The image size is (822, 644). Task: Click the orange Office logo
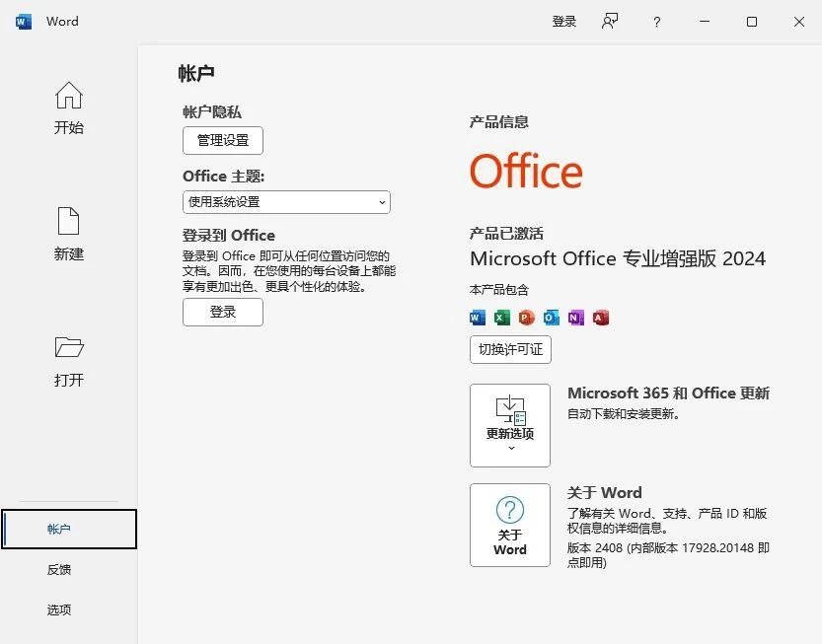526,171
